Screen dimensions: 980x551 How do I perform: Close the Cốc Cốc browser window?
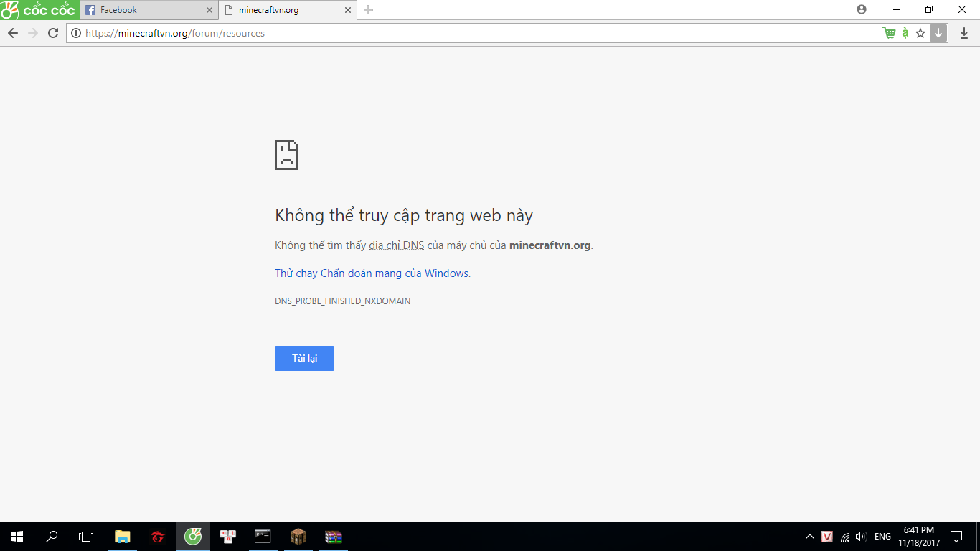[962, 9]
